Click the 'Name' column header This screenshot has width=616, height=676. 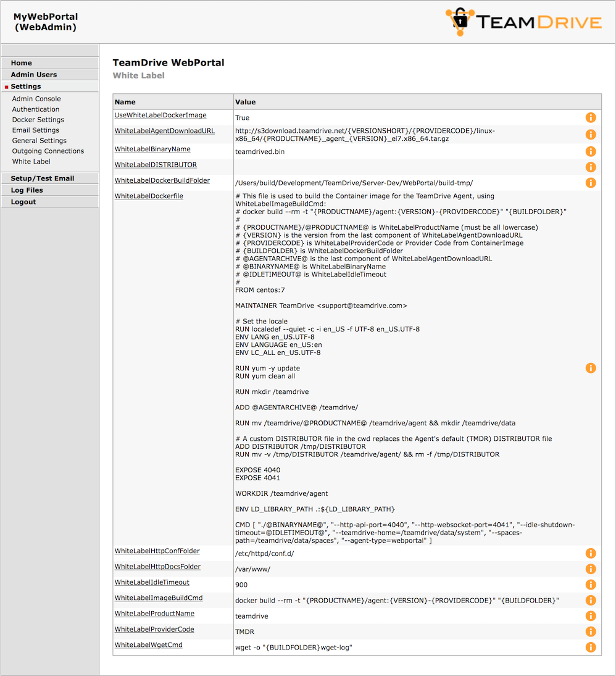(x=125, y=102)
